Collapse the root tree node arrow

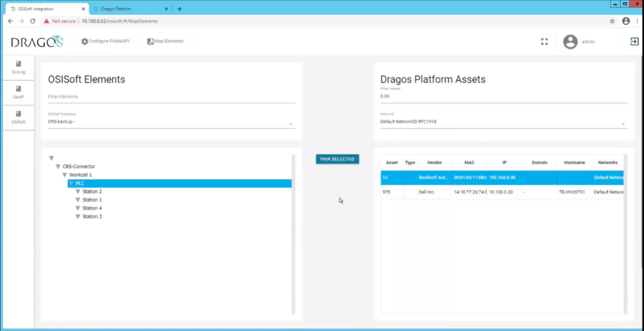click(51, 158)
